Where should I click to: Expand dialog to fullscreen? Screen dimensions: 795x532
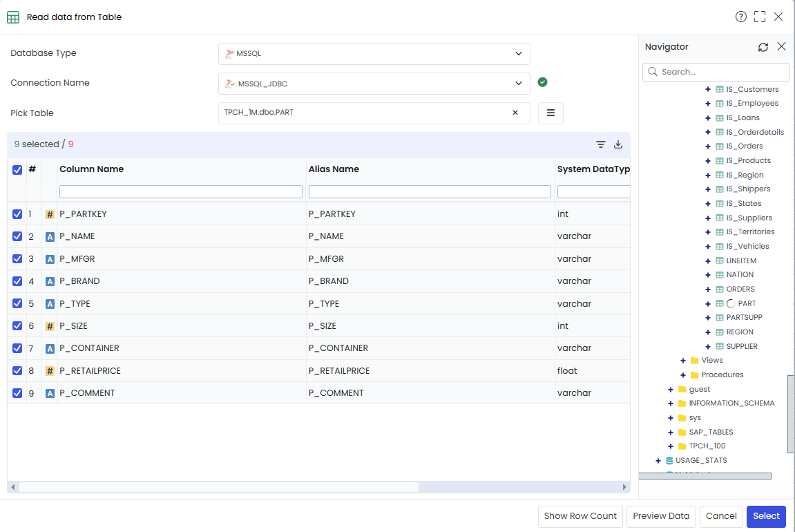760,17
